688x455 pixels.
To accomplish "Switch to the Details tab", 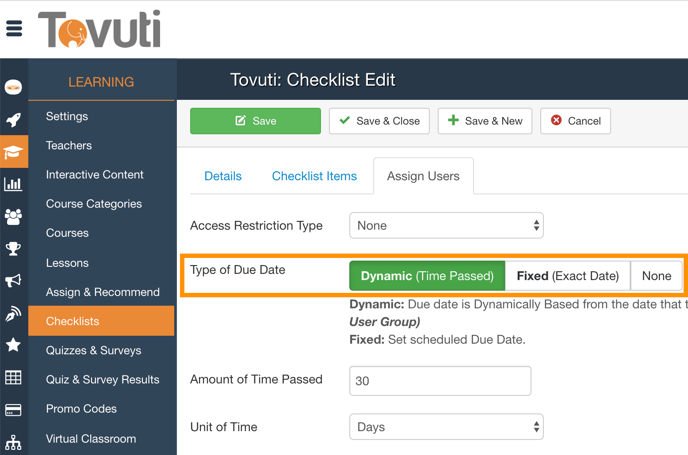I will (223, 176).
